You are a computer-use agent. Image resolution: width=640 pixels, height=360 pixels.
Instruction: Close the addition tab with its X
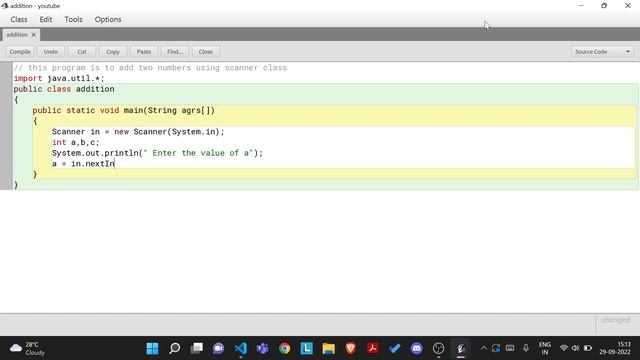coord(34,35)
